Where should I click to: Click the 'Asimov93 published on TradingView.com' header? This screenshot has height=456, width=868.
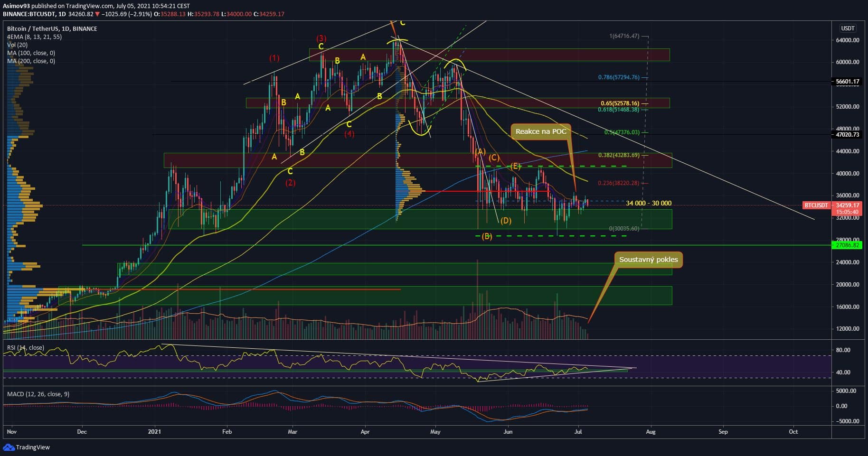pos(58,6)
